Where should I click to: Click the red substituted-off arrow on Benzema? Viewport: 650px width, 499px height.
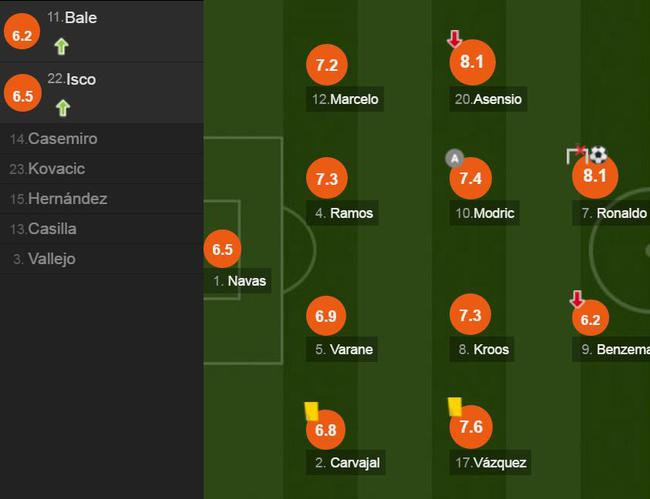coord(577,299)
